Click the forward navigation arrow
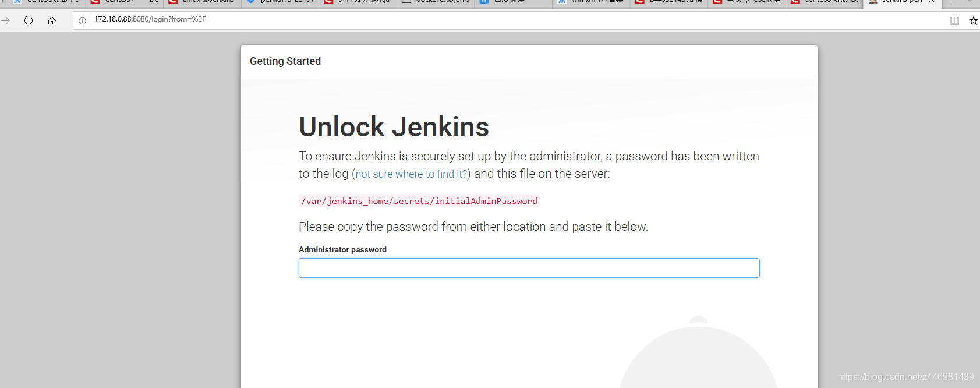Viewport: 980px width, 388px height. [6, 20]
